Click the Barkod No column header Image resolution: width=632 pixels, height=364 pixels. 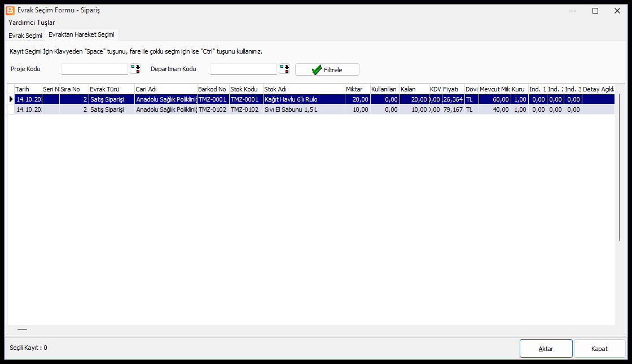tap(213, 89)
